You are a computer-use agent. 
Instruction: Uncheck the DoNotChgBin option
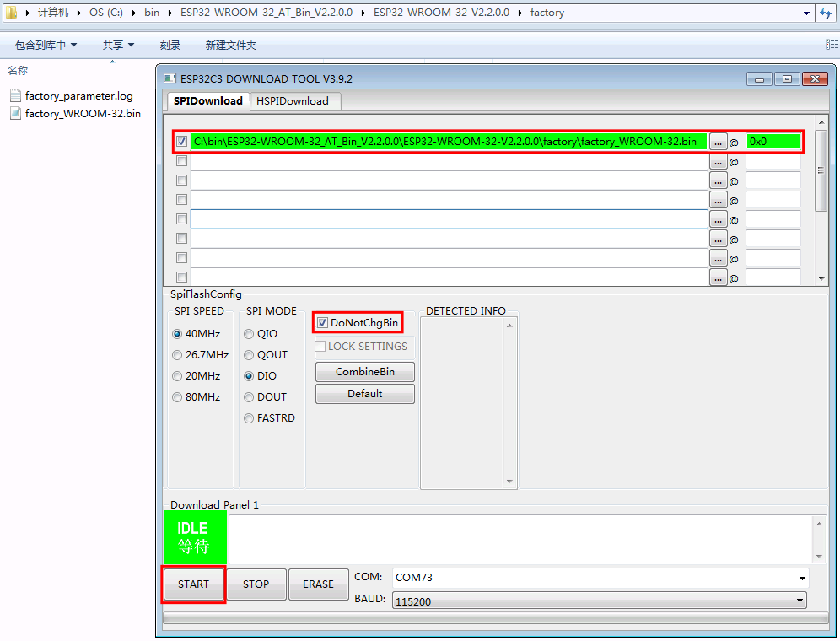pyautogui.click(x=321, y=322)
